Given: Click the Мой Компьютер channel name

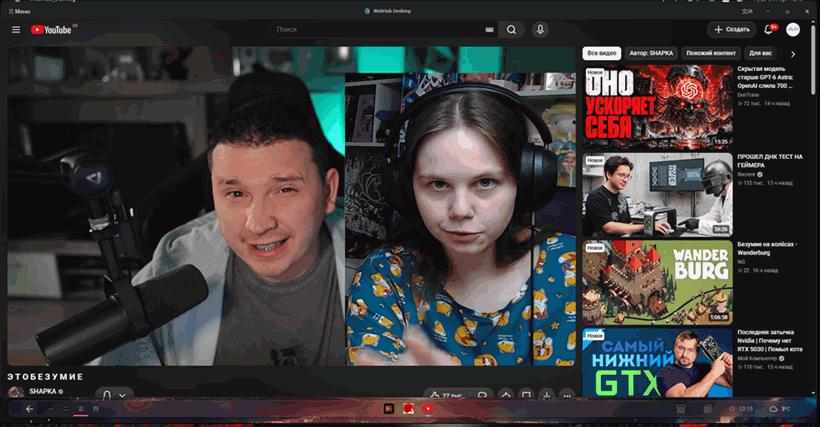Looking at the screenshot, I should 757,359.
